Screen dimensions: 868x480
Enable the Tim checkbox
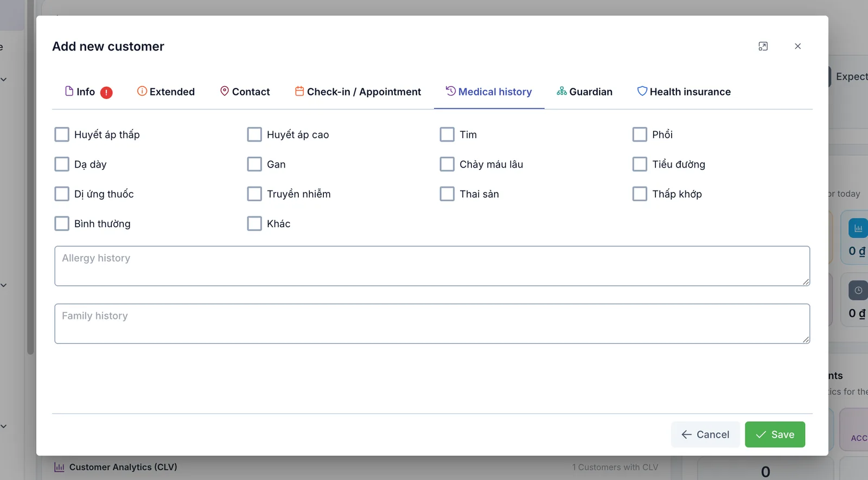click(x=447, y=135)
